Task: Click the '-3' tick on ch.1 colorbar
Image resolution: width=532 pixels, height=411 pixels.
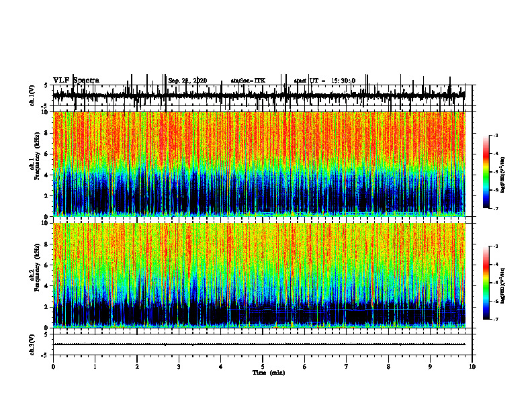Action: 495,136
